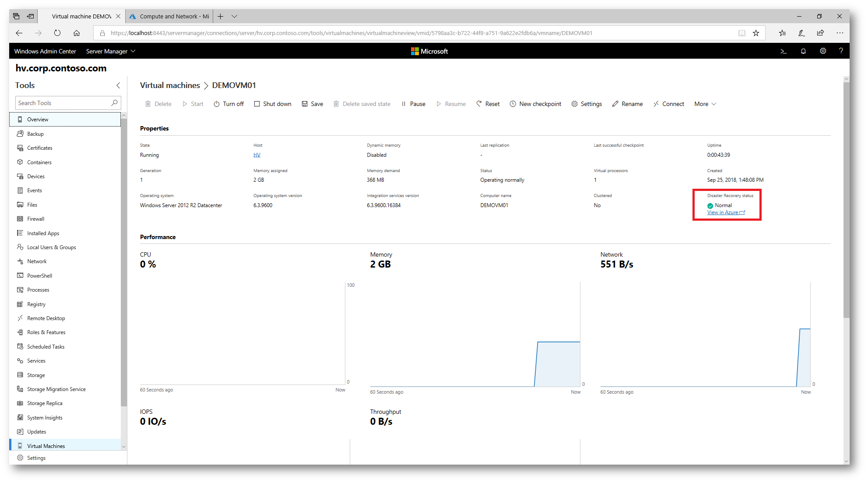Open Windows Admin Center settings gear
The width and height of the screenshot is (868, 483).
click(x=823, y=51)
